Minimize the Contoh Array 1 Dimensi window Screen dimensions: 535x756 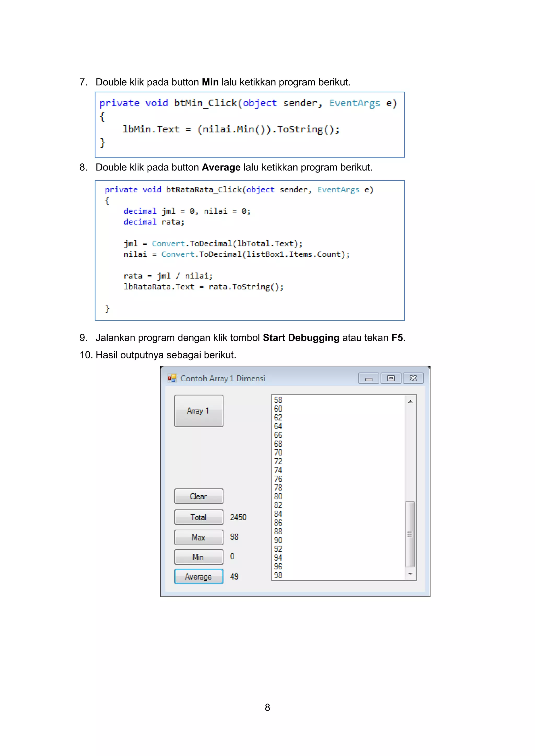click(369, 379)
